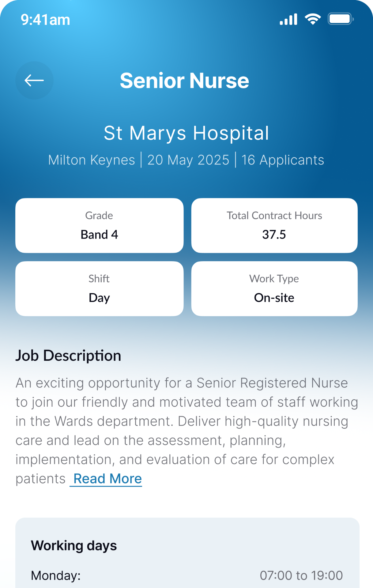Tap the Shift Day card
The image size is (373, 588).
pos(100,288)
